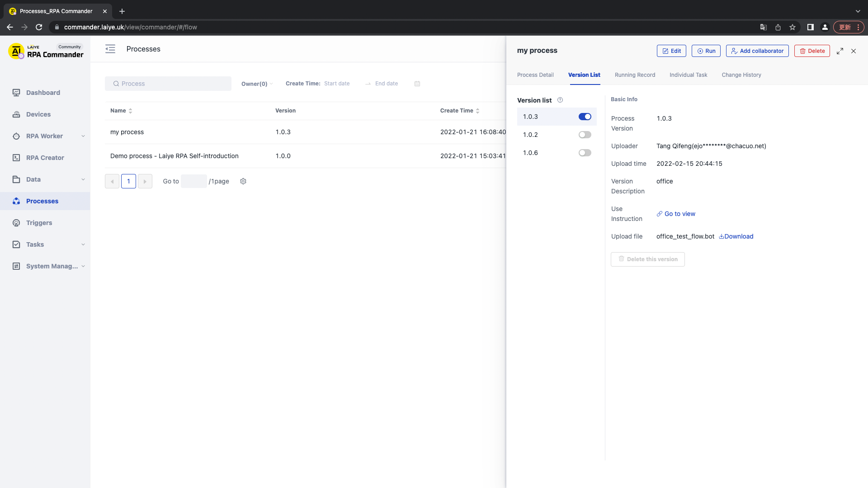Click the table settings gear icon

(243, 181)
